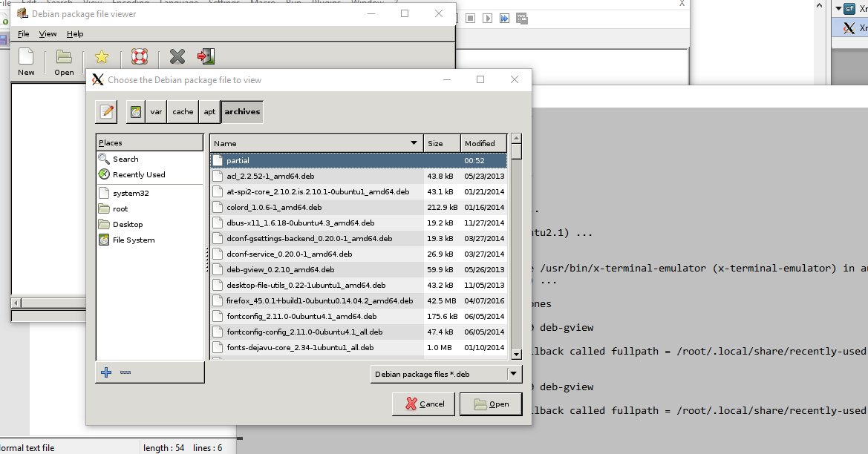
Task: Click the sf icon in top-right panel
Action: (x=849, y=8)
